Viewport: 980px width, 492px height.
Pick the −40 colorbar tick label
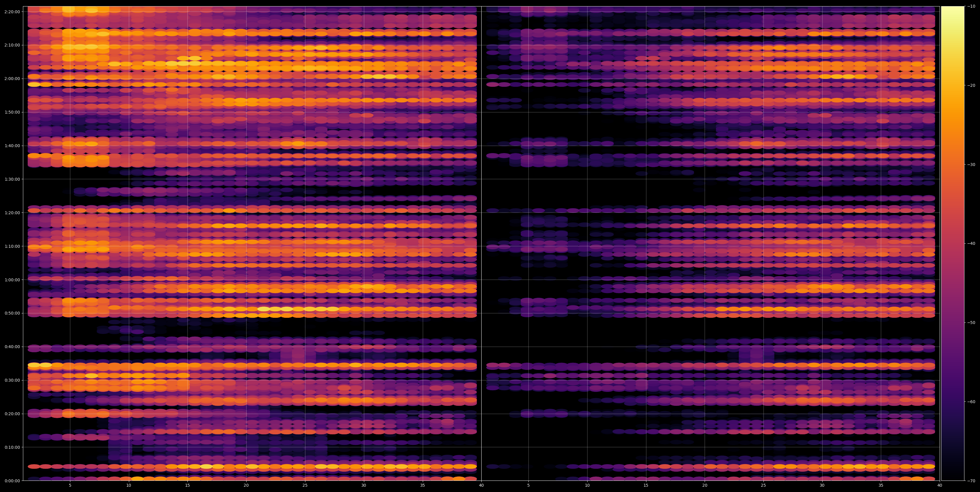click(x=971, y=244)
